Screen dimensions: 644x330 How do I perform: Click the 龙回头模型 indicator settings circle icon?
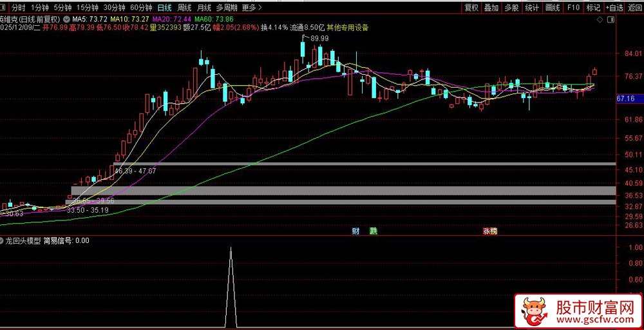(x=2, y=241)
